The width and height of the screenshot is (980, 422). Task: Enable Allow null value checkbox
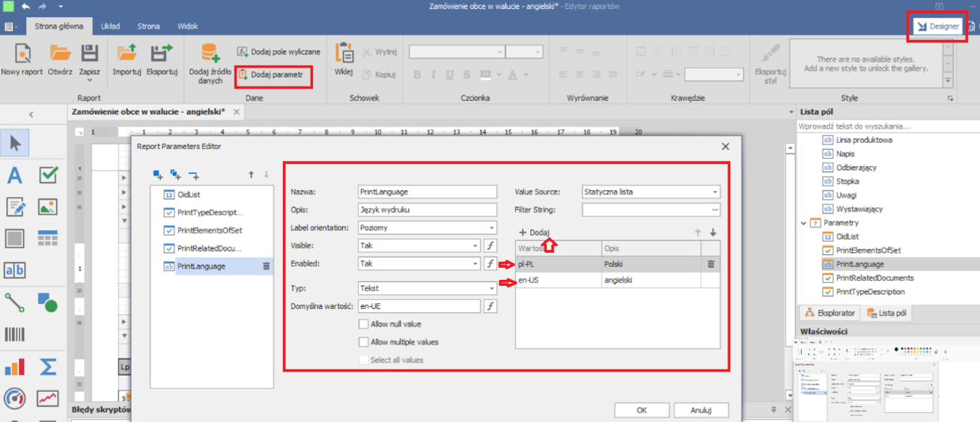364,324
